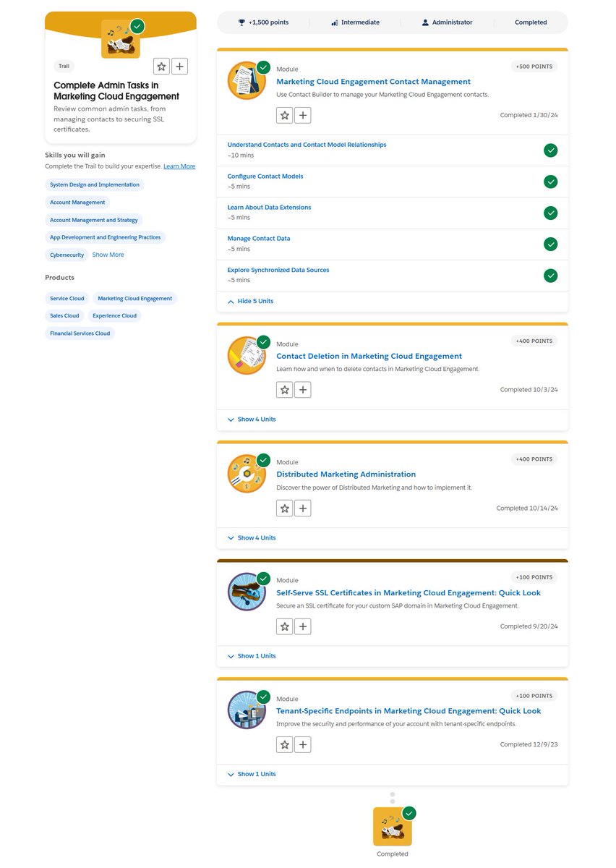The height and width of the screenshot is (868, 616).
Task: Click the trophy points icon
Action: 241,22
